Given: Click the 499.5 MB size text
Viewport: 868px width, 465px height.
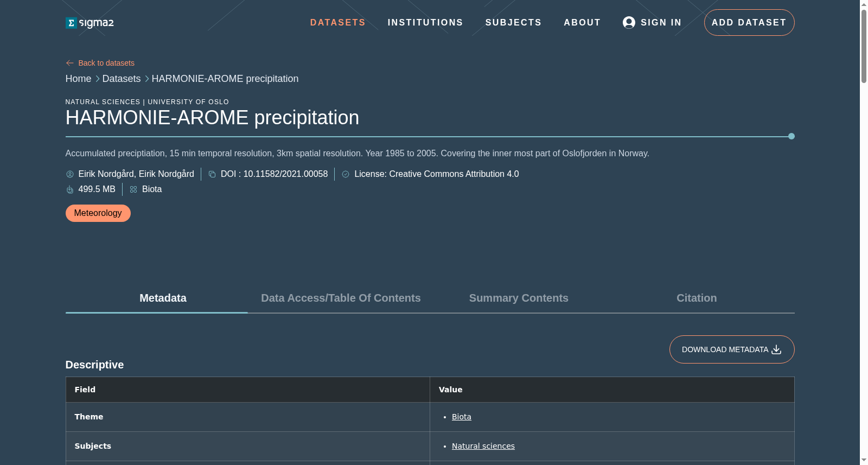Looking at the screenshot, I should tap(97, 189).
